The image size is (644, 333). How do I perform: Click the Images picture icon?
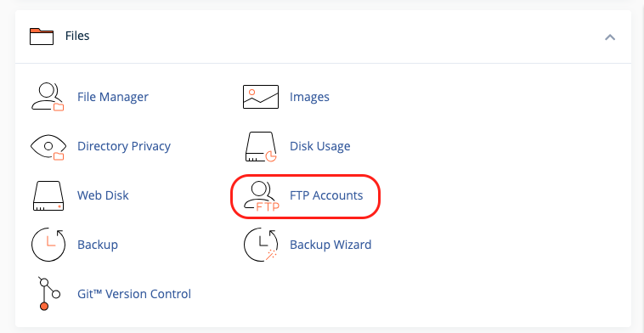tap(260, 97)
